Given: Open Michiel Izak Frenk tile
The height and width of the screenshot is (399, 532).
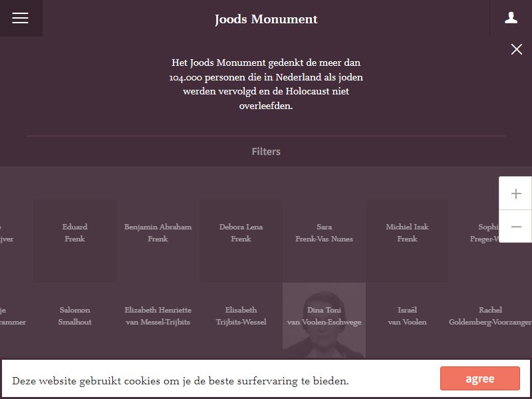Looking at the screenshot, I should (x=407, y=241).
